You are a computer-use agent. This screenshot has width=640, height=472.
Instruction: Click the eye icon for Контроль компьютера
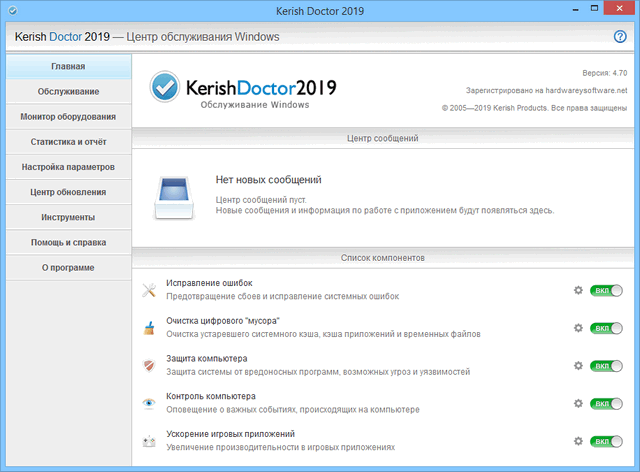click(x=149, y=403)
